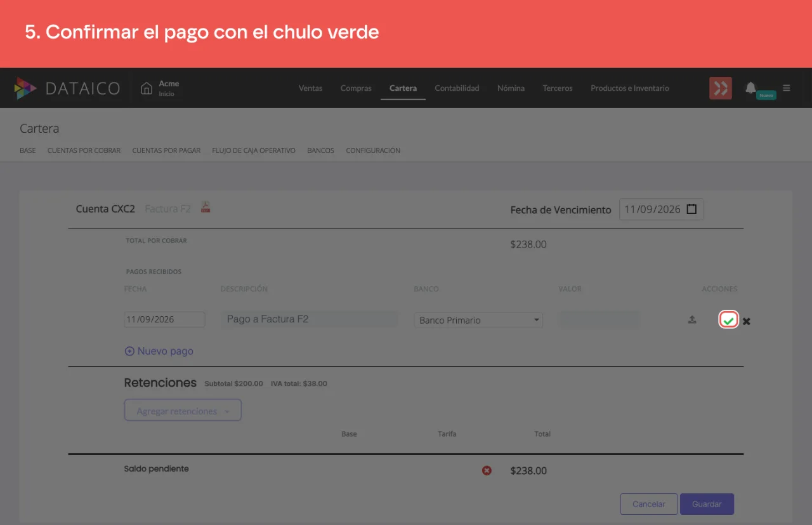
Task: Click the Fecha de Vencimiento date field
Action: [x=661, y=209]
